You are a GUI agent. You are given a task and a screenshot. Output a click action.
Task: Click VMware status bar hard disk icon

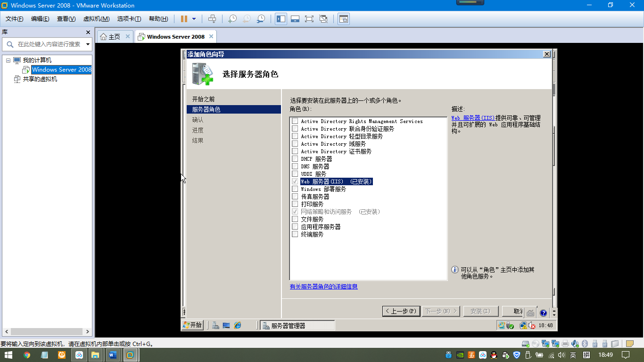click(x=526, y=344)
